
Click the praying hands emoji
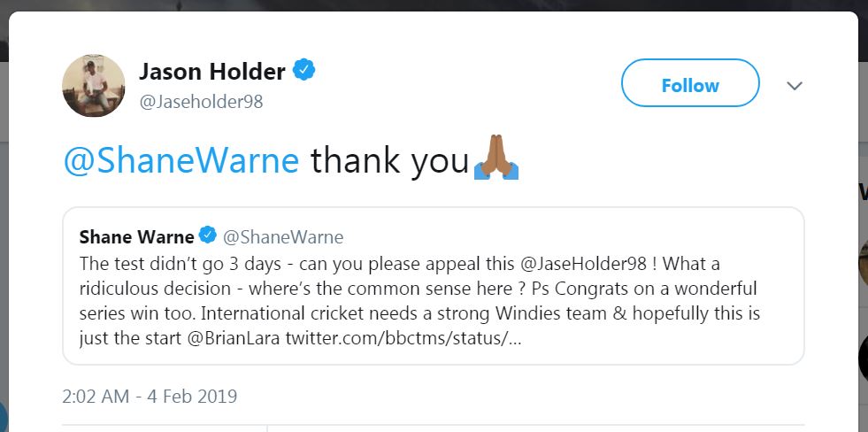(x=496, y=160)
